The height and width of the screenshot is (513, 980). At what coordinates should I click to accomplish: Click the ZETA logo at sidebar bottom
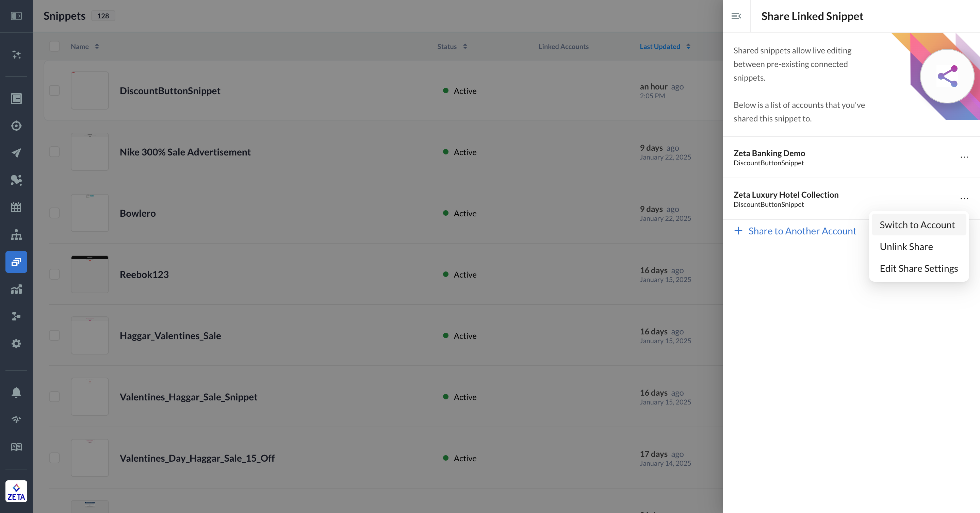tap(16, 491)
